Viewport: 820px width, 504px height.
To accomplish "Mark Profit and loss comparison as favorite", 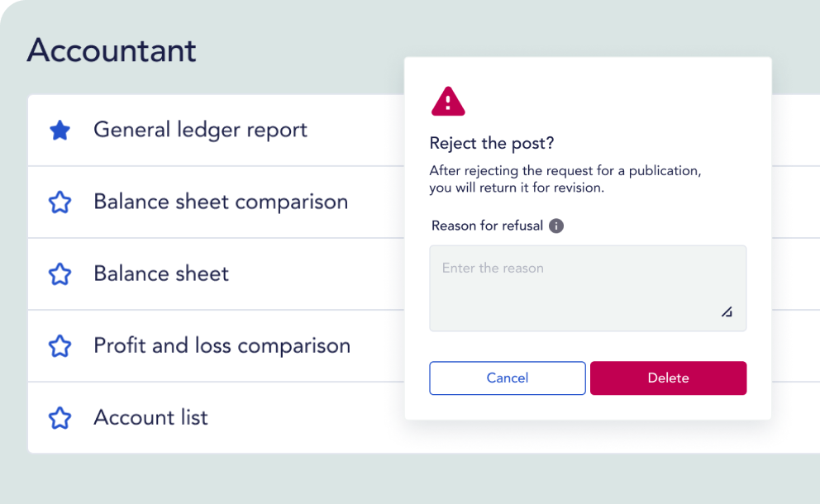I will click(x=60, y=346).
